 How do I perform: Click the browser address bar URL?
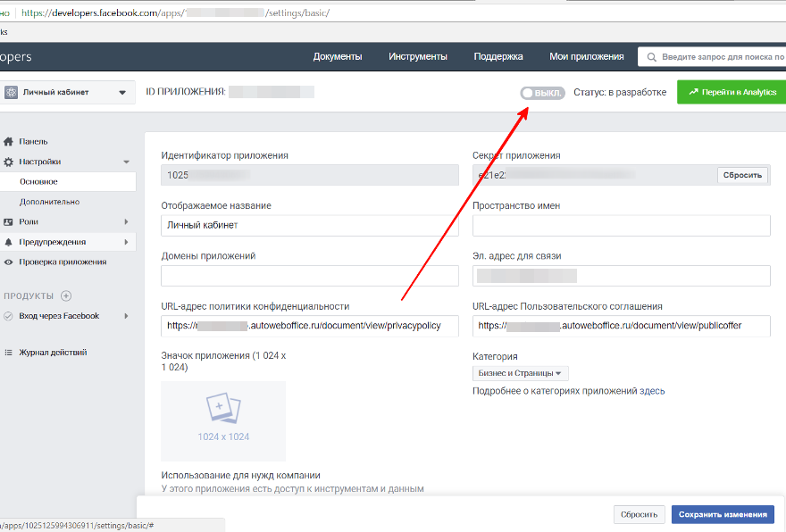(x=175, y=13)
